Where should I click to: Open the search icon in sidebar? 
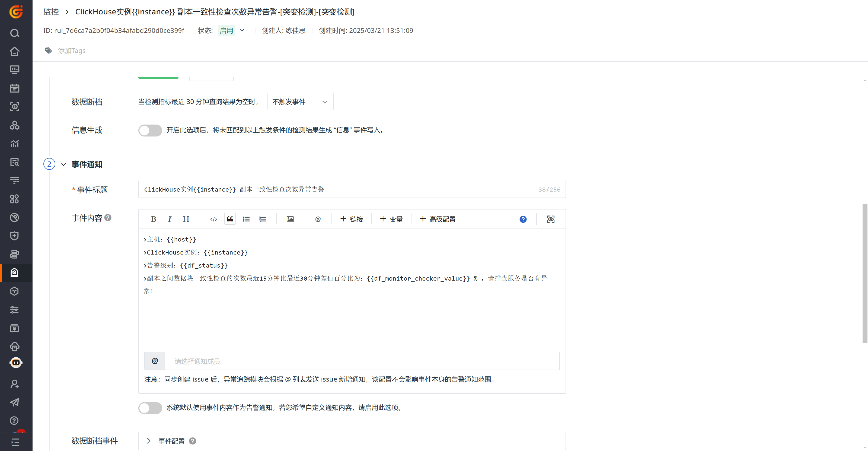click(14, 33)
